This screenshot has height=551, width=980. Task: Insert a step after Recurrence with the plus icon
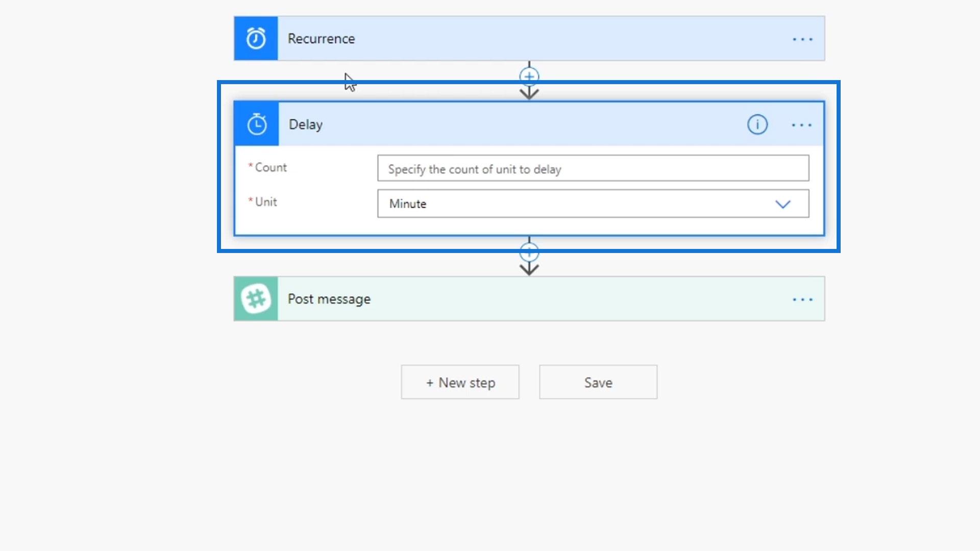point(529,77)
